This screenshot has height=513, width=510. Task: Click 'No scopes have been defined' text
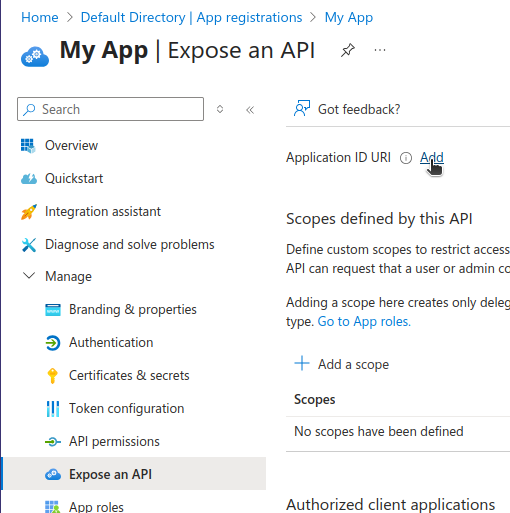[x=379, y=431]
